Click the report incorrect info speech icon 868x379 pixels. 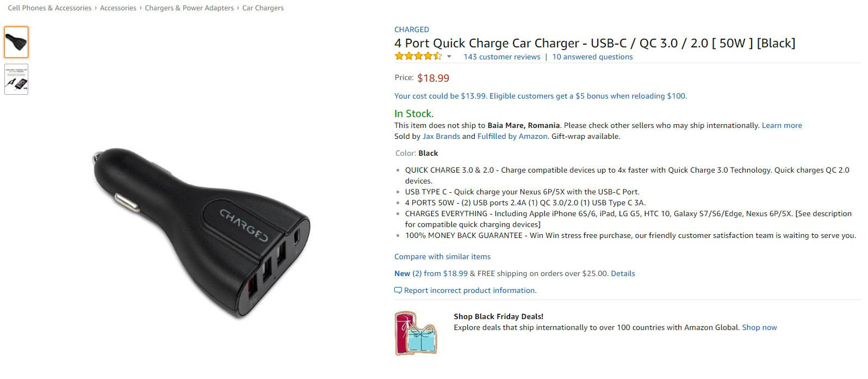398,291
